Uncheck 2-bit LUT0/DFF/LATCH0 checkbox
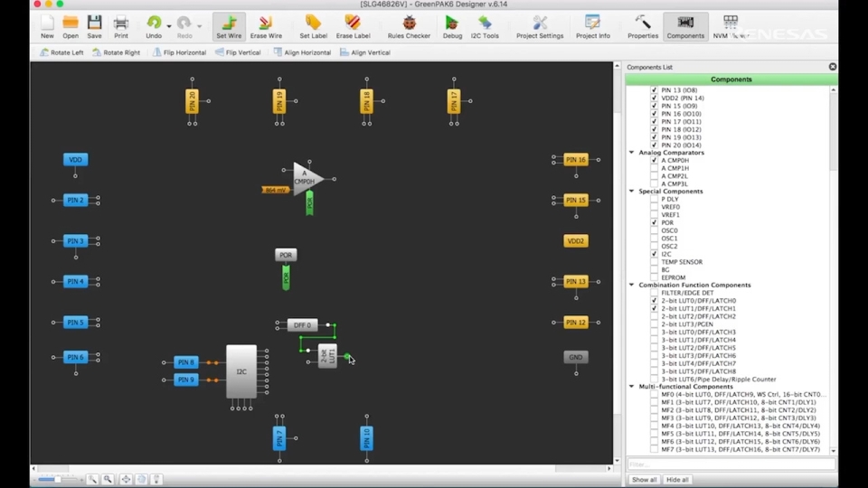This screenshot has height=488, width=868. [655, 301]
